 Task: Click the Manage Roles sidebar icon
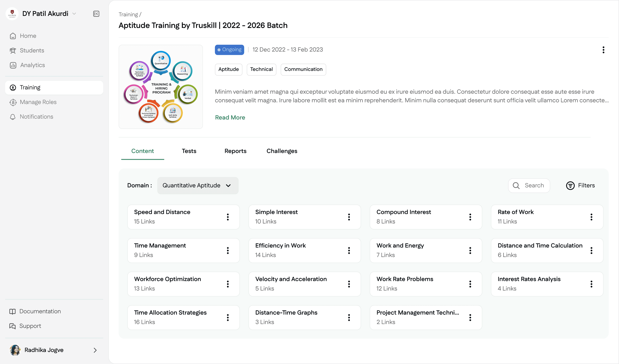coord(13,102)
